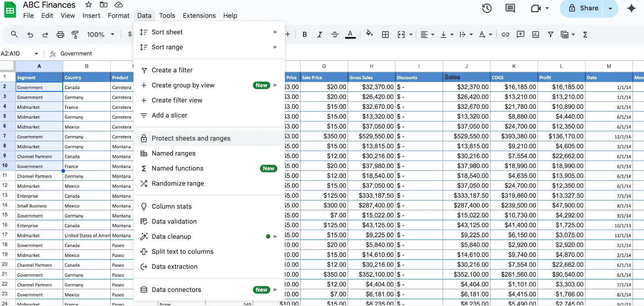Image resolution: width=644 pixels, height=306 pixels.
Task: Expand the merge cells options arrow
Action: pyautogui.click(x=411, y=35)
